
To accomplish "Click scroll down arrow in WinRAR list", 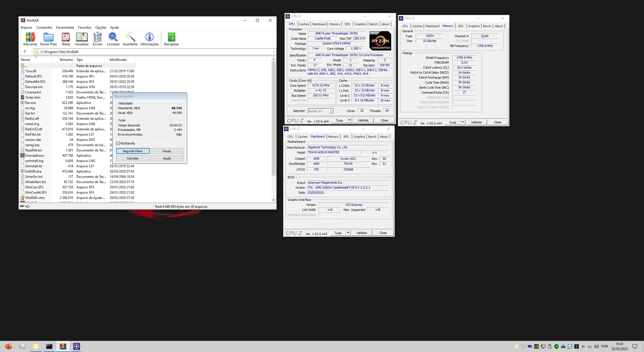I will (x=274, y=200).
